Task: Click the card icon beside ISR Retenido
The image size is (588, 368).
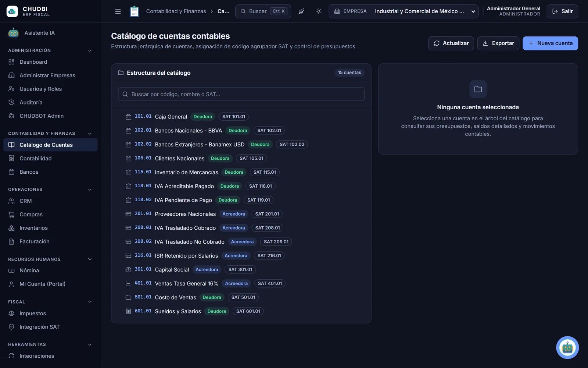Action: [128, 256]
